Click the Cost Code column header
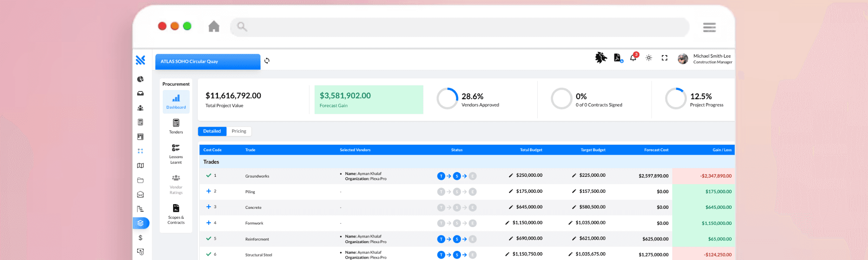Viewport: 868px width, 260px height. (212, 150)
